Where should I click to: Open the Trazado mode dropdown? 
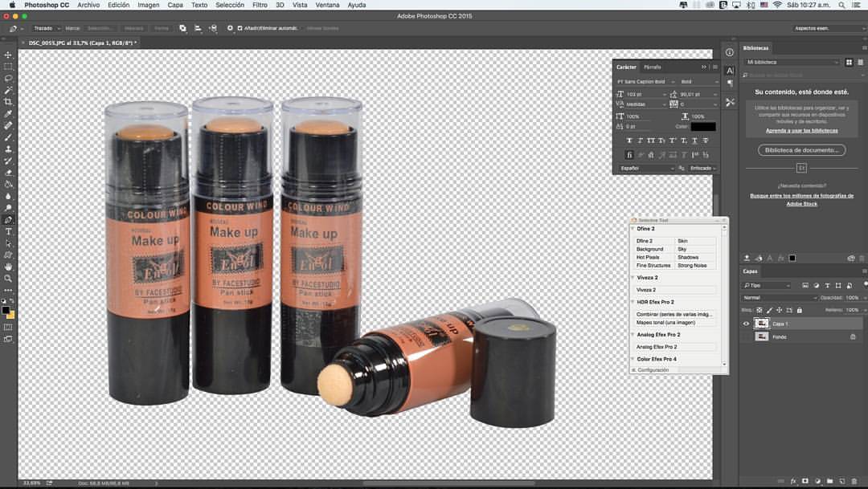coord(45,28)
